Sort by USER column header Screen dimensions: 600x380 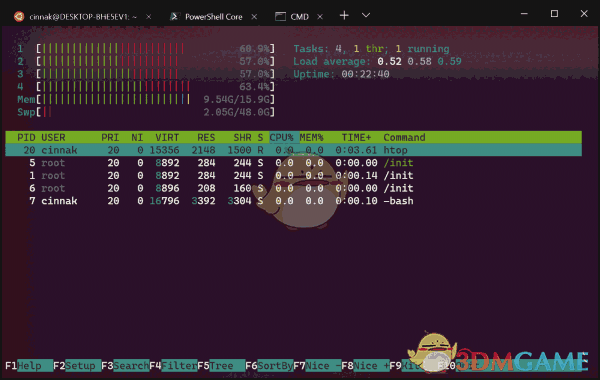tap(53, 137)
